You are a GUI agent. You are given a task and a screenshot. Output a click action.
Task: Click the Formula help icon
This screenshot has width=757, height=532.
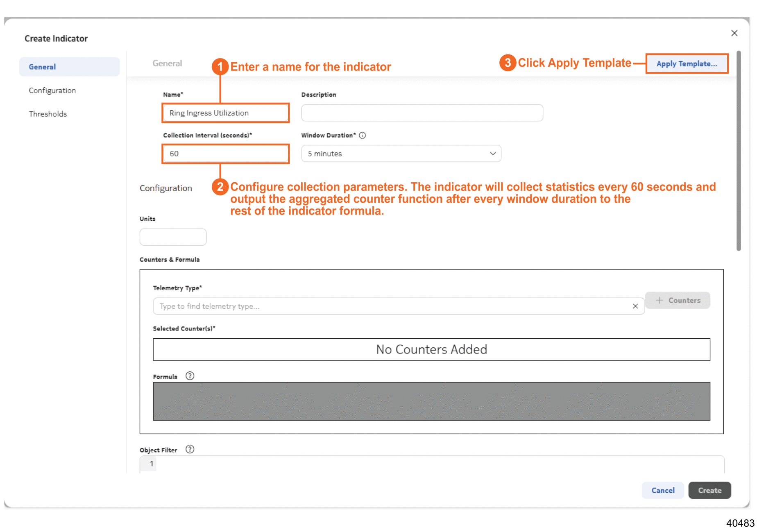(x=190, y=376)
